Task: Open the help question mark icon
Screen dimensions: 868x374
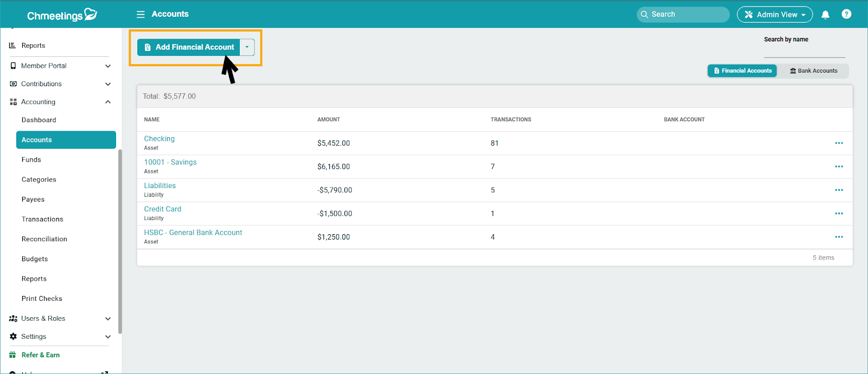Action: pyautogui.click(x=846, y=15)
